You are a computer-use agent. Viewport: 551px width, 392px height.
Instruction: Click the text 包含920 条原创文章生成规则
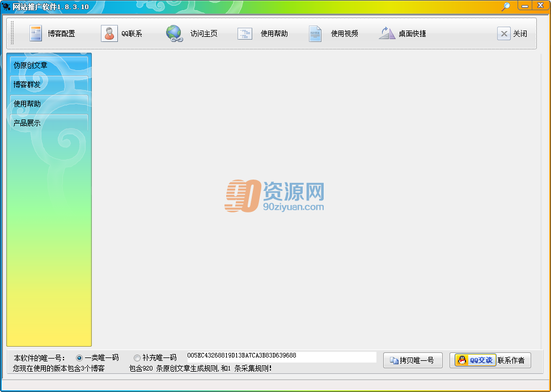174,368
